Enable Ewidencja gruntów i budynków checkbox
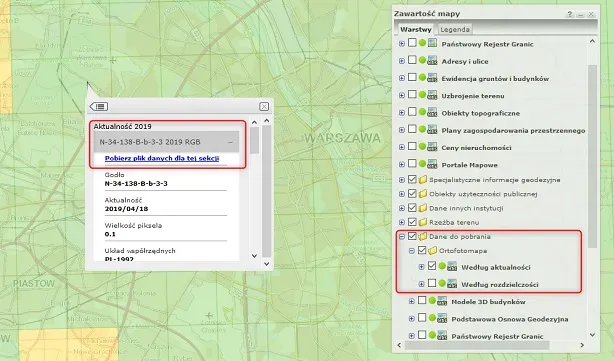Screen dimensions: 614x361 412,77
